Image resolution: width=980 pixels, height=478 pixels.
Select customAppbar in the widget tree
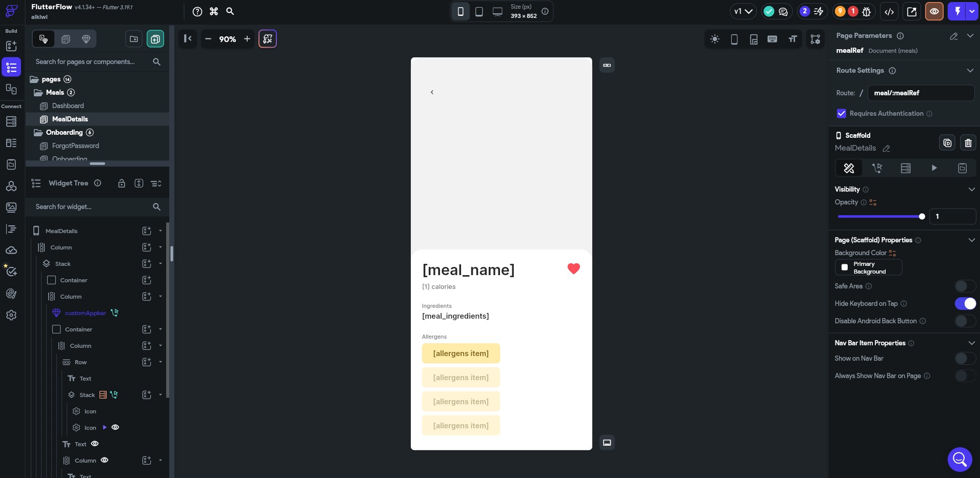pos(85,313)
